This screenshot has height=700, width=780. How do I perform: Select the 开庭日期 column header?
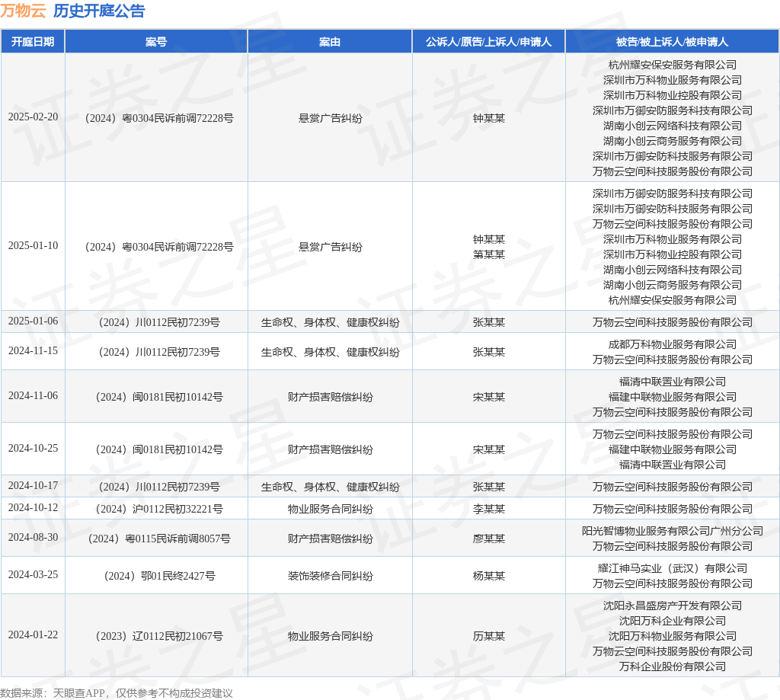(x=33, y=42)
